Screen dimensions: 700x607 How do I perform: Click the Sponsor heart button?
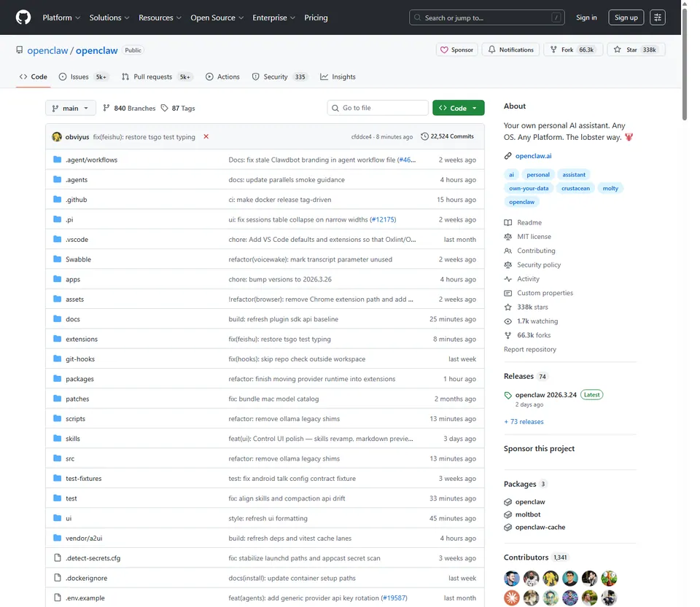click(x=456, y=50)
